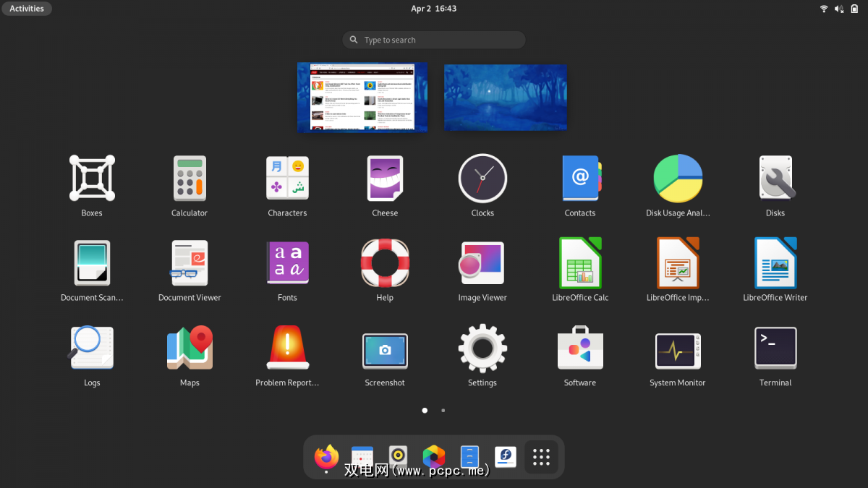
Task: Launch Document Viewer
Action: pos(190,262)
